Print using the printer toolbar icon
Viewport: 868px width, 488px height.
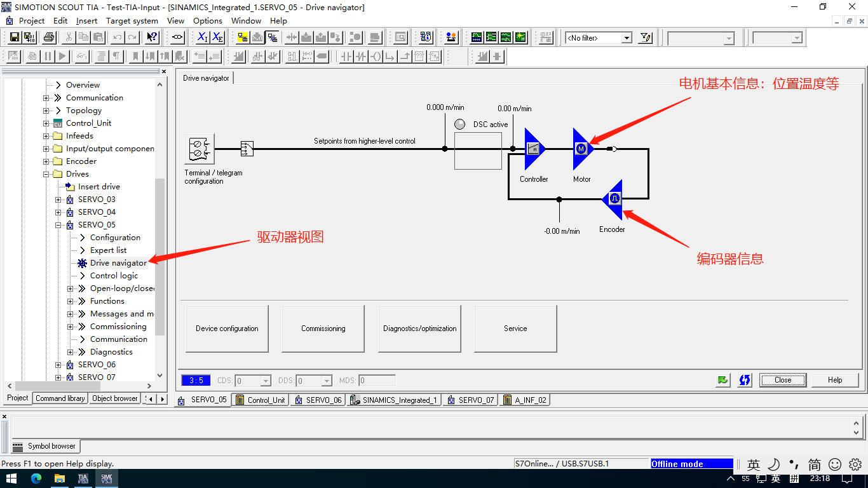49,37
